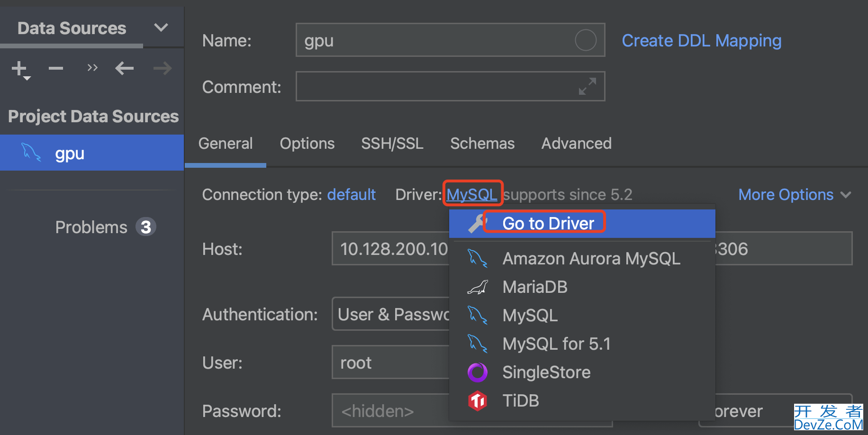Click the MySQL for 5.1 dolphin icon
This screenshot has width=868, height=435.
[477, 344]
